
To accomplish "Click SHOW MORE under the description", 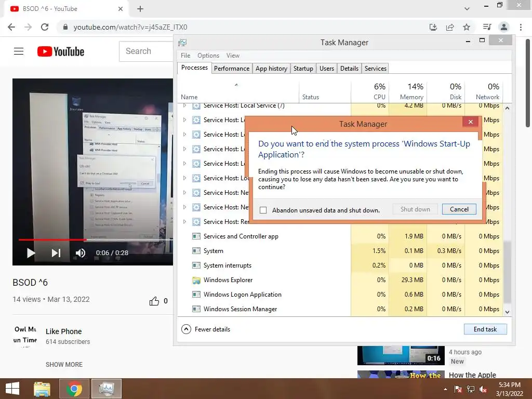I will pyautogui.click(x=64, y=365).
